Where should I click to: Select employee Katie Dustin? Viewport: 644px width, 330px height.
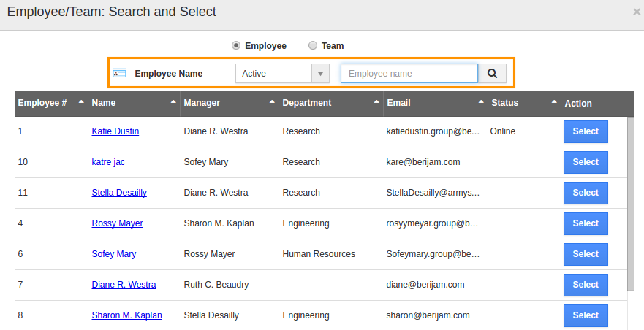pos(586,131)
